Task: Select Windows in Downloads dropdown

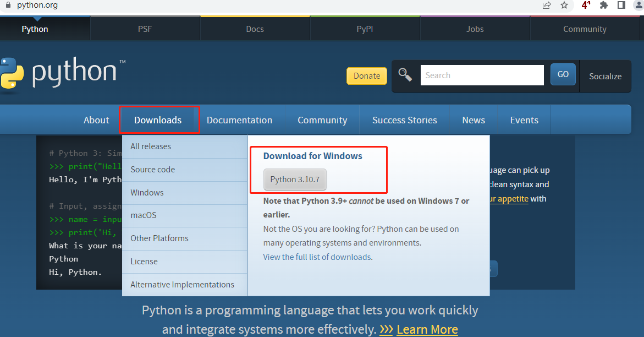Action: click(184, 193)
